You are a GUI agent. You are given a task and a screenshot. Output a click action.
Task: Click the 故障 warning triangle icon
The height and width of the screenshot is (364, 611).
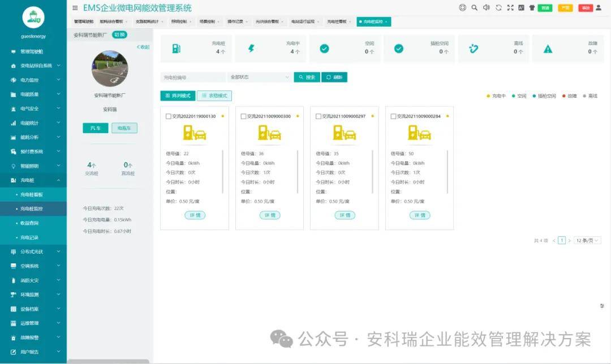click(x=548, y=49)
